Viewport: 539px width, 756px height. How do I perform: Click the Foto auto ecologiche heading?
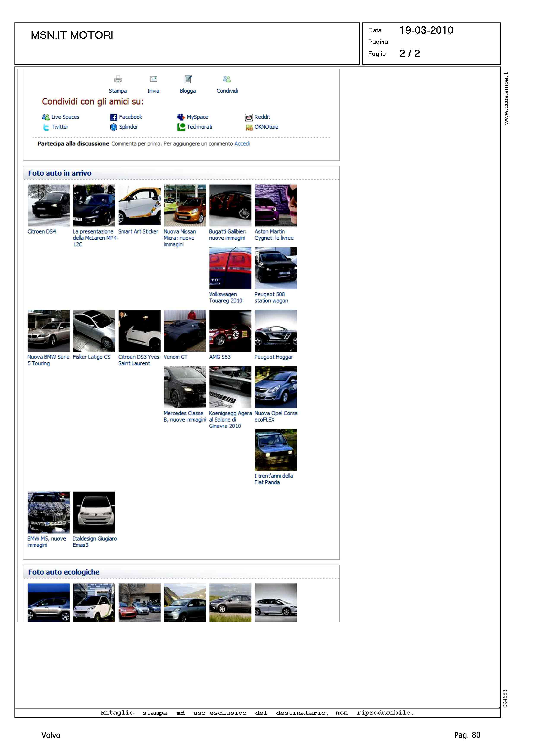coord(64,572)
